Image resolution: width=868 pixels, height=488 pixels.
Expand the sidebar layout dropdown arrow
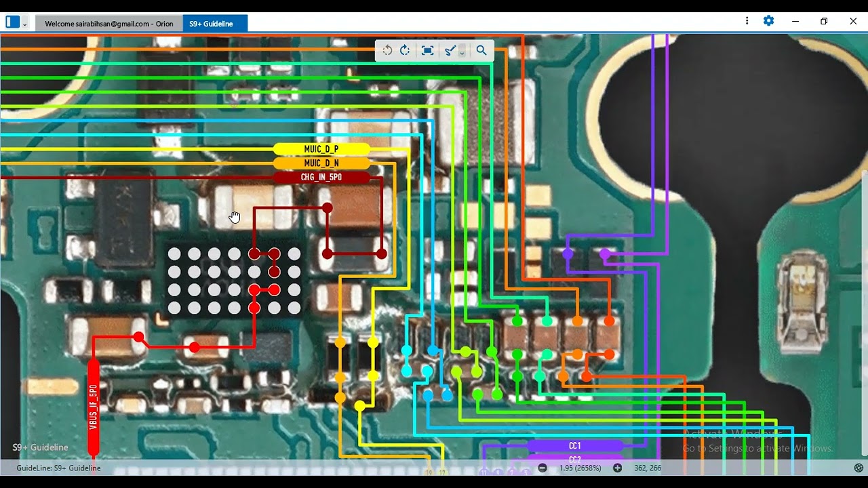pos(25,24)
